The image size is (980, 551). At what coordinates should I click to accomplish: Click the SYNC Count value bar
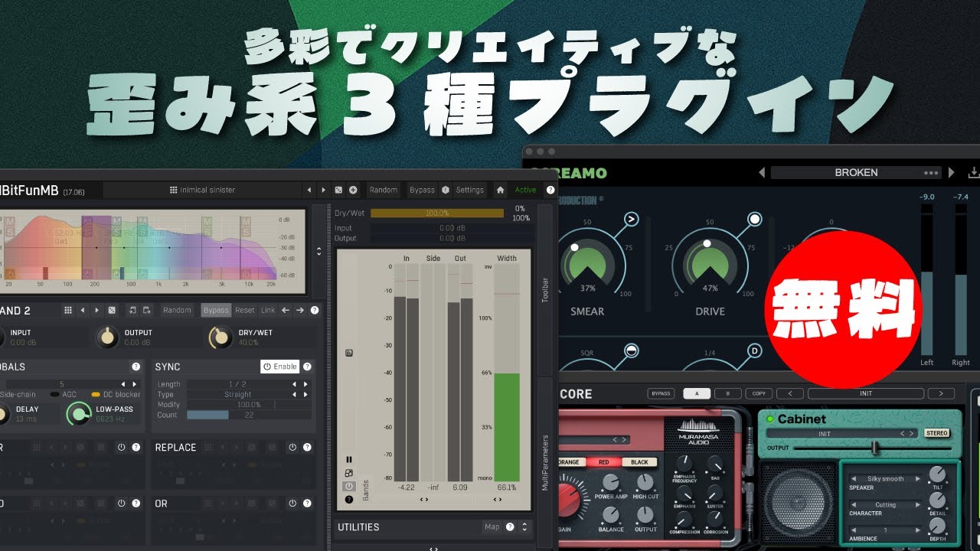click(249, 415)
